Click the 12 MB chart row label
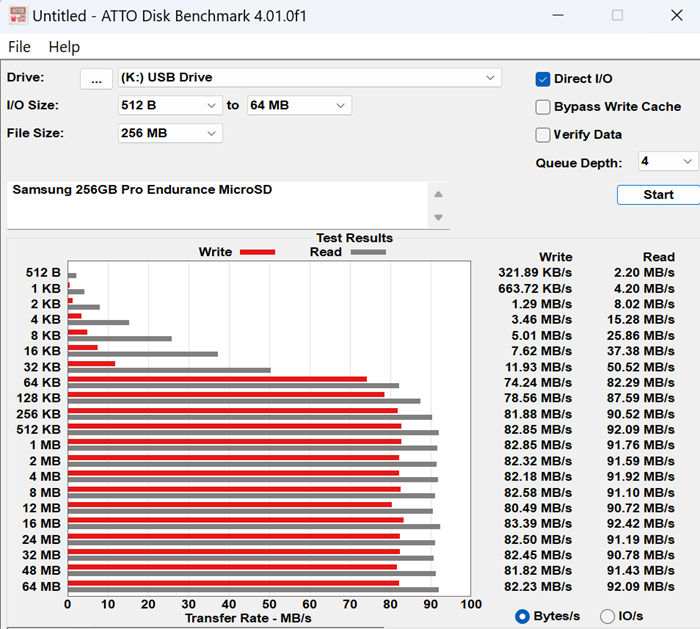Screen dimensions: 700x629 [41, 508]
